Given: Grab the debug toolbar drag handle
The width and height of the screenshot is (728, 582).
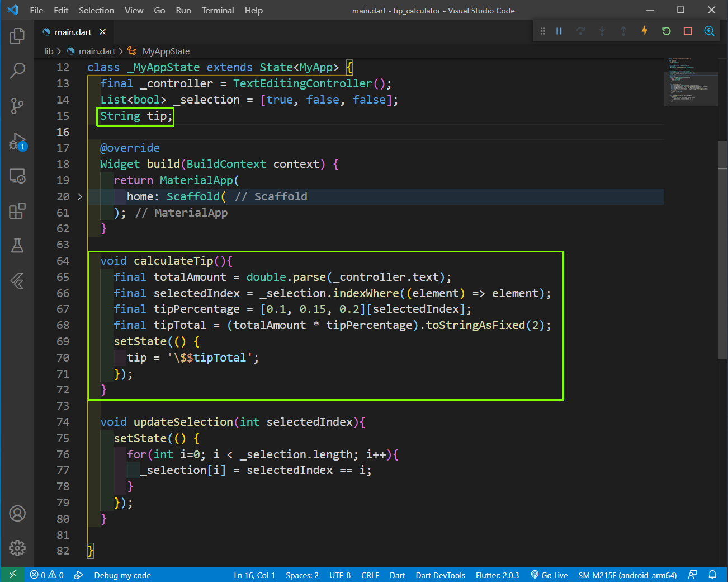Looking at the screenshot, I should point(542,31).
